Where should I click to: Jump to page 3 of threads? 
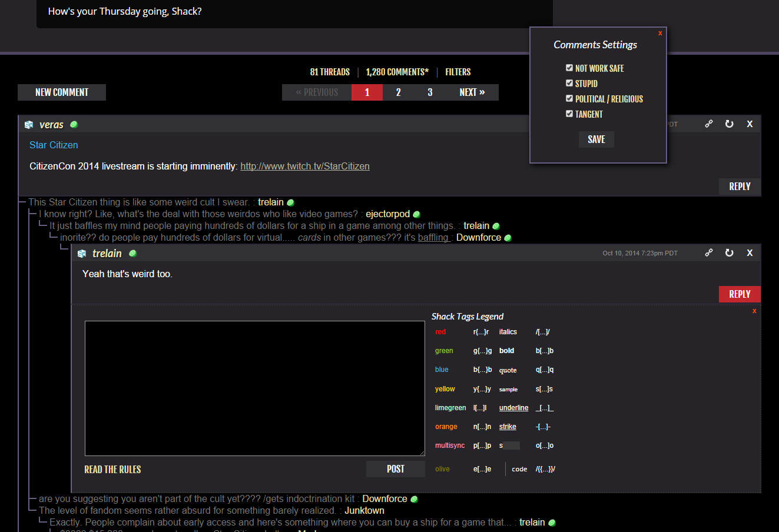pyautogui.click(x=430, y=92)
